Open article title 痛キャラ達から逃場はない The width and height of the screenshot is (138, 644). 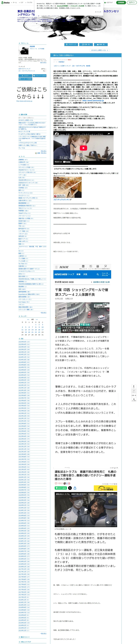pyautogui.click(x=64, y=55)
